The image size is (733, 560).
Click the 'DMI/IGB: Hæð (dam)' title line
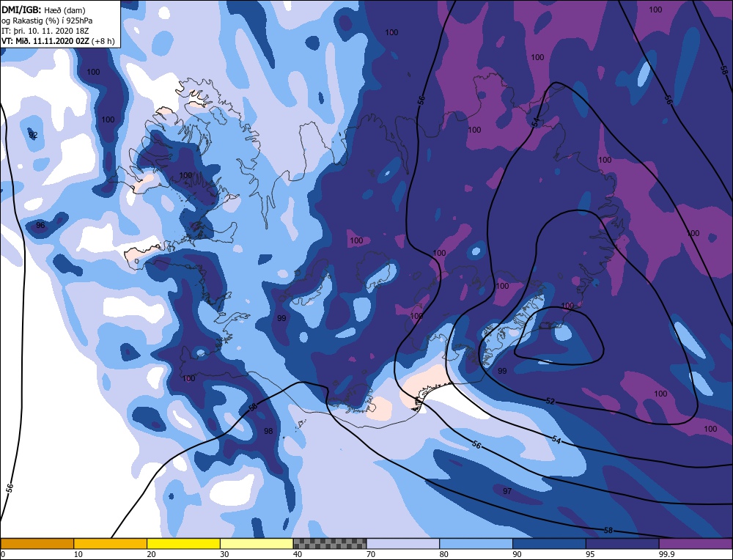pyautogui.click(x=43, y=10)
